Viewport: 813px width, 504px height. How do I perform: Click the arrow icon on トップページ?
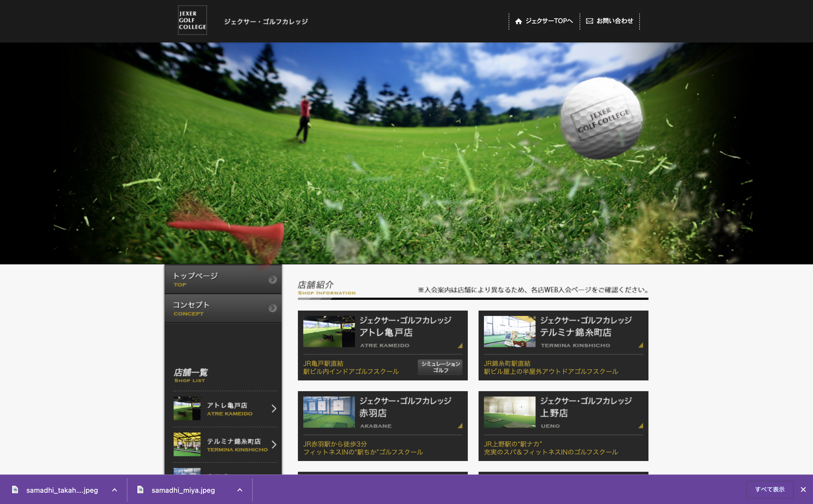click(272, 279)
